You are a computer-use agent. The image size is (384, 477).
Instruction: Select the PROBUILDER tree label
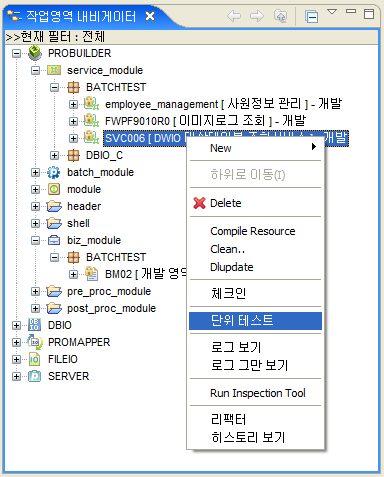(79, 53)
